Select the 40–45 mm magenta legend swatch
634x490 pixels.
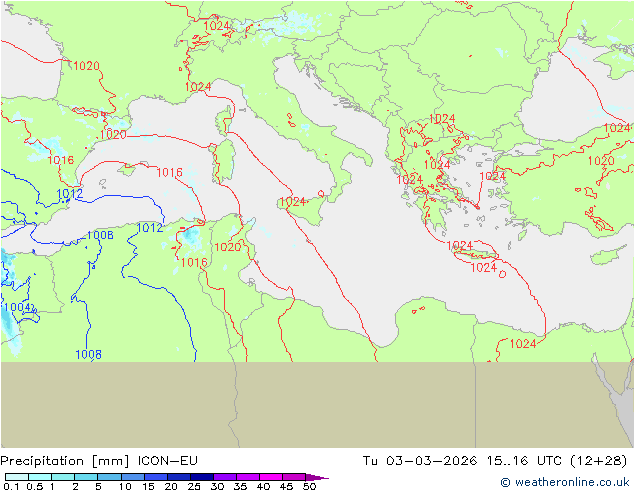click(x=271, y=477)
